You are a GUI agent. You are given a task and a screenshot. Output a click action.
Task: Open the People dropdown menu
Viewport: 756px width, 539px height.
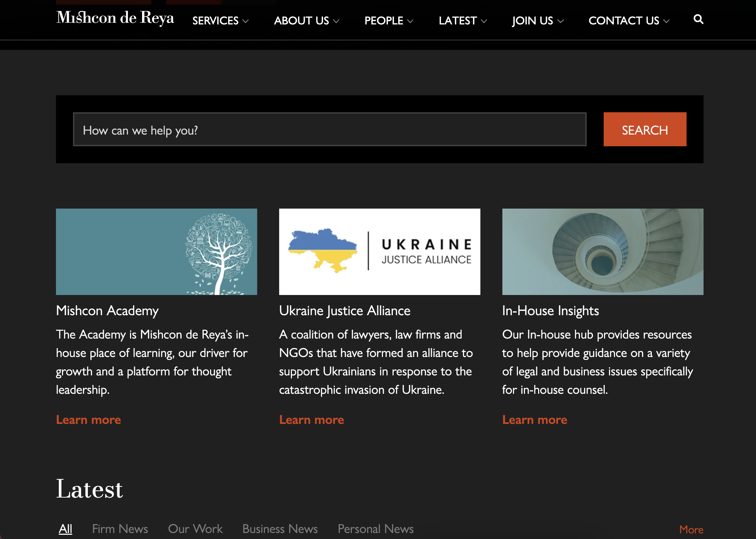[x=389, y=21]
